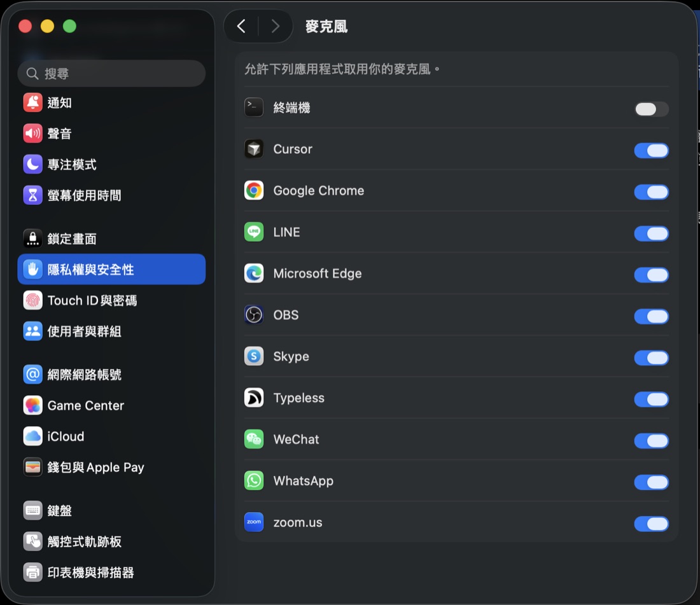This screenshot has height=605, width=700.
Task: Open 印表機與掃描器 settings
Action: coord(111,572)
